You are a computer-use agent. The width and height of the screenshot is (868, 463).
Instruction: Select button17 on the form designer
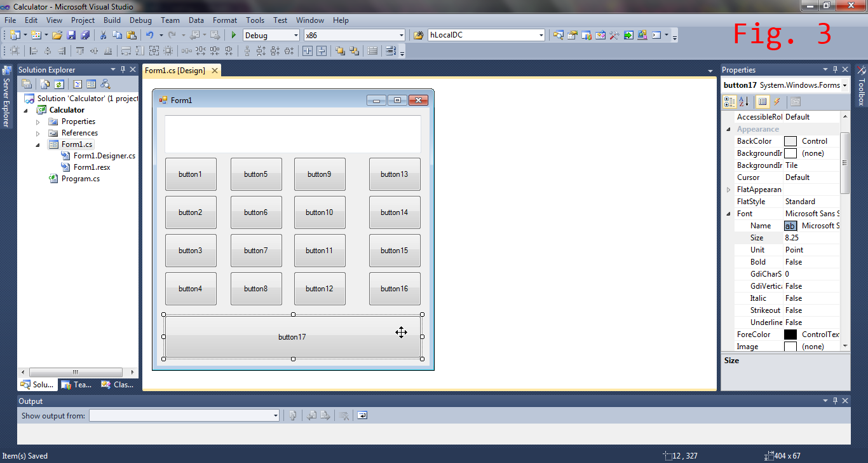pos(292,336)
